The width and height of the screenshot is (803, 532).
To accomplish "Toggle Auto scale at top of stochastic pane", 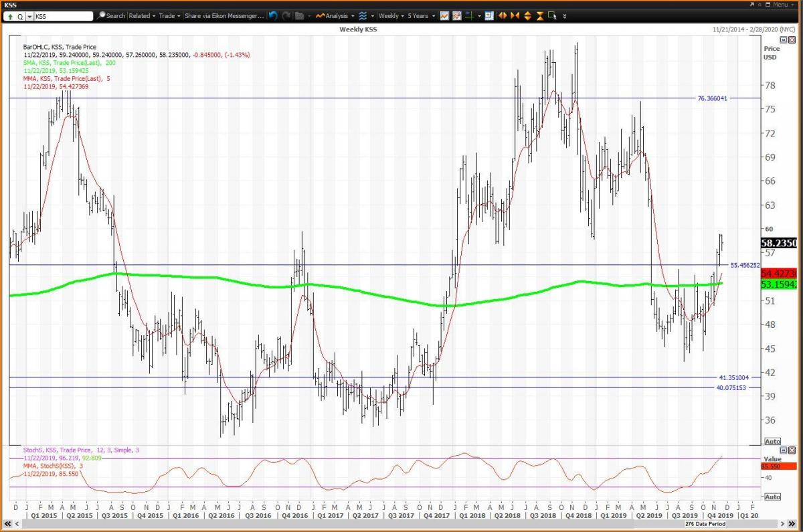I will click(772, 452).
